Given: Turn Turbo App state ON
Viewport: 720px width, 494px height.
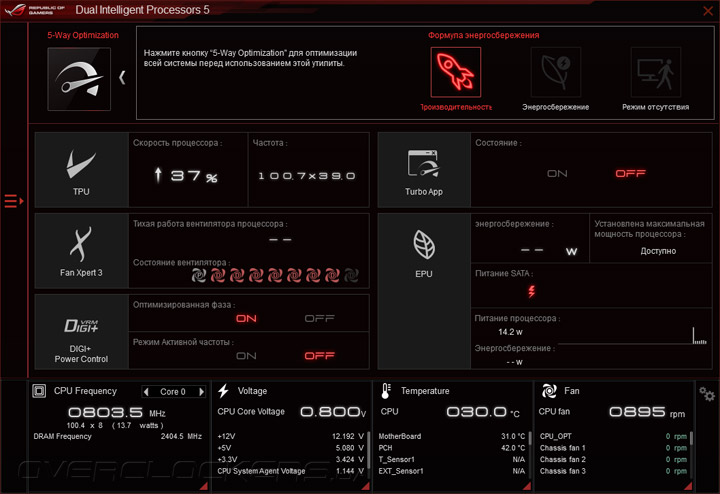Looking at the screenshot, I should point(557,174).
